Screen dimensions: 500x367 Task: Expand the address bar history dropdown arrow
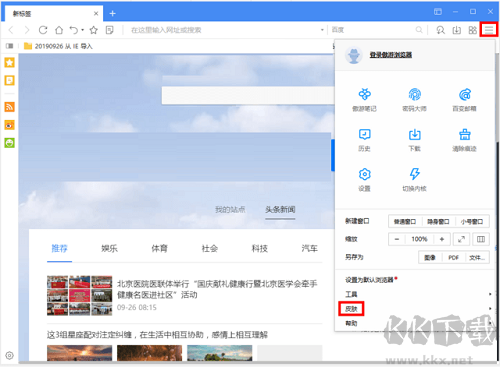[322, 30]
